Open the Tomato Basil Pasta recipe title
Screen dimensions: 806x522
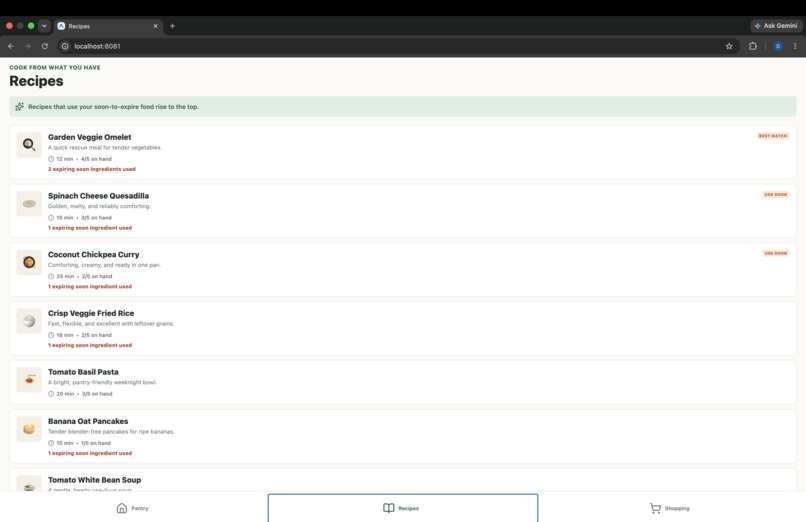83,372
